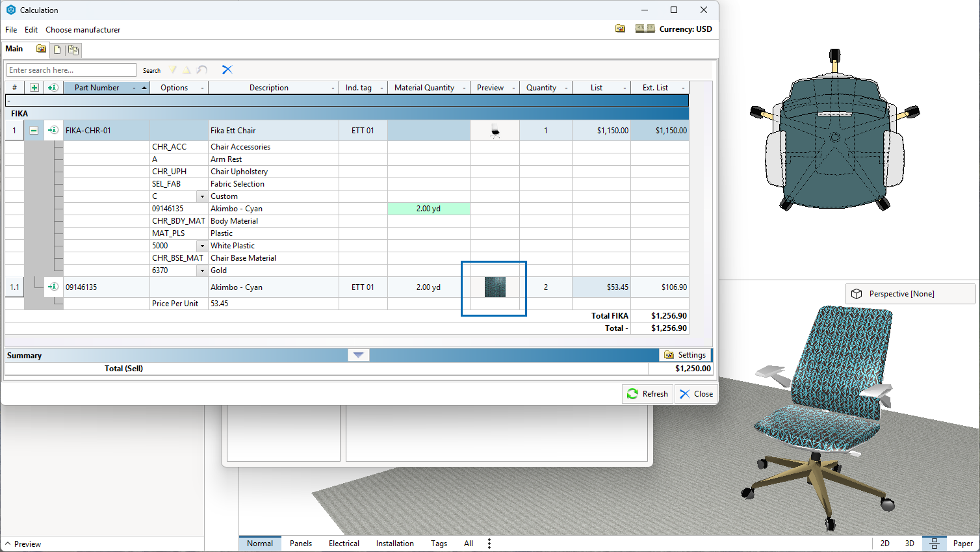Switch to the Tags view tab
This screenshot has height=552, width=980.
pos(439,544)
